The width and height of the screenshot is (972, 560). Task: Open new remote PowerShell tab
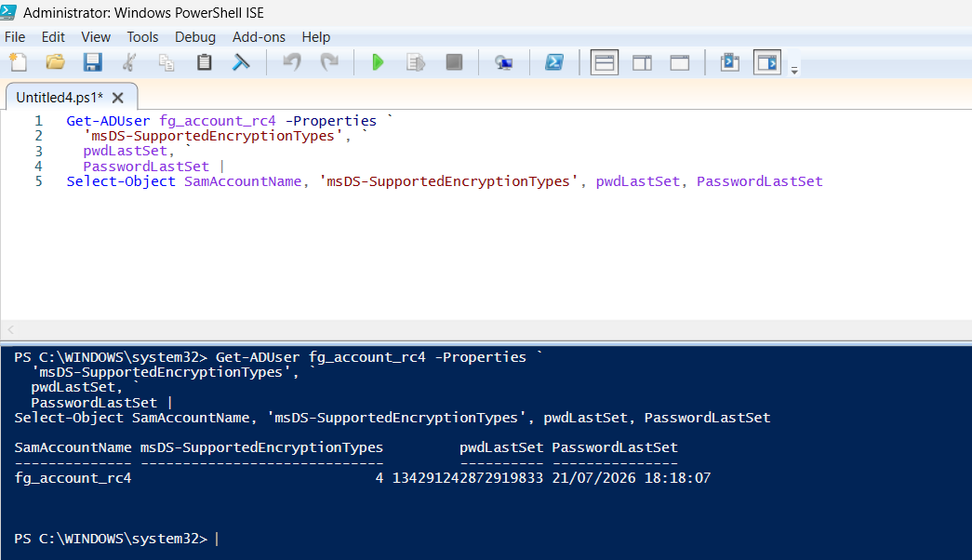(503, 62)
